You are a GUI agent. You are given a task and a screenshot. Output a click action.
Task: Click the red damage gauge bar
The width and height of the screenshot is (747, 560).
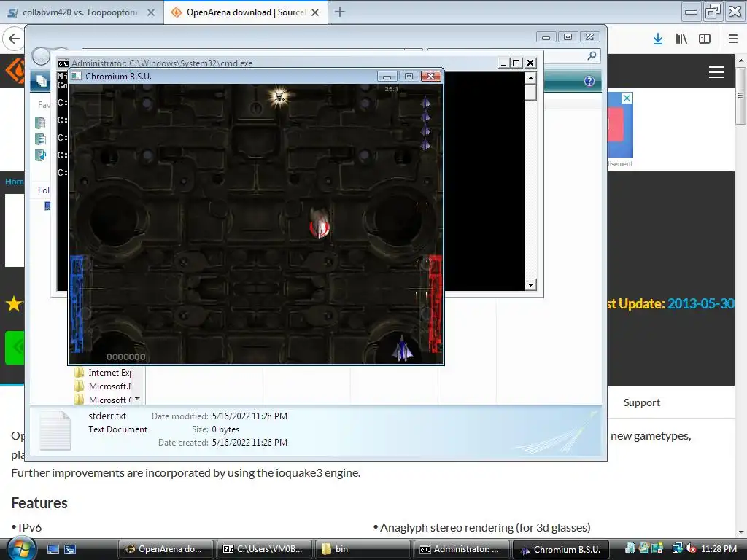click(435, 304)
